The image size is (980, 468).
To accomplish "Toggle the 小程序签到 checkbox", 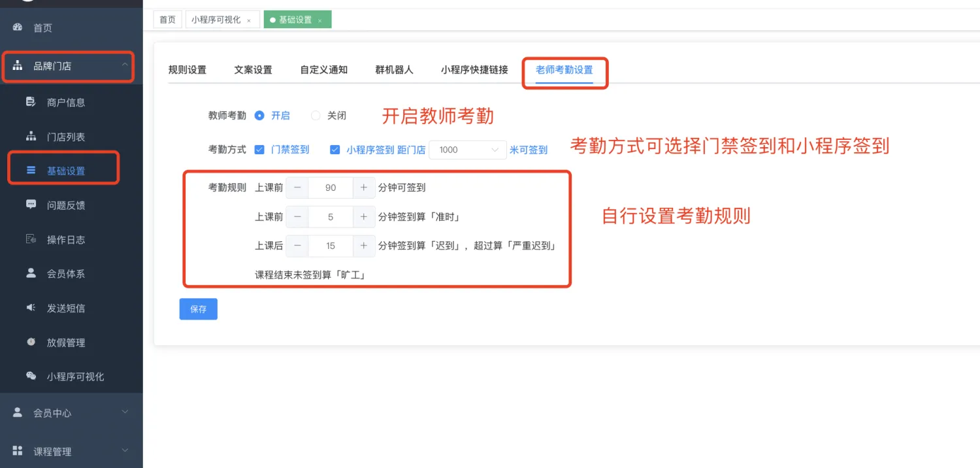I will 335,150.
